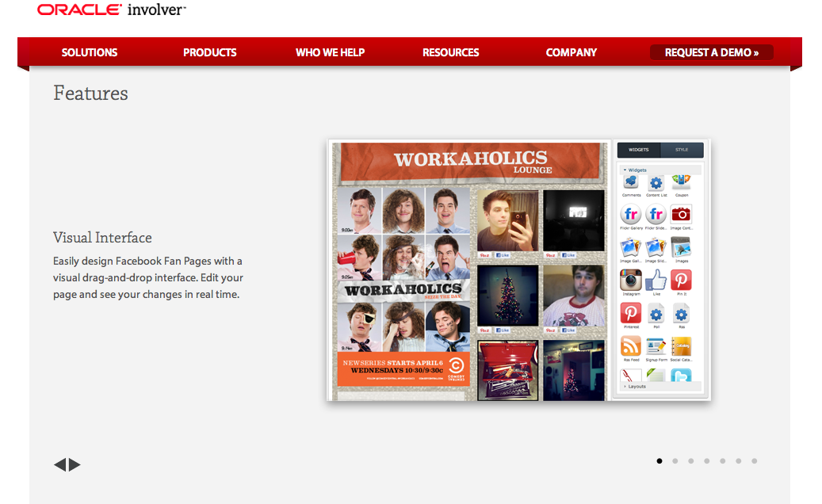Pick the Images widget icon
The width and height of the screenshot is (822, 504).
pos(681,247)
